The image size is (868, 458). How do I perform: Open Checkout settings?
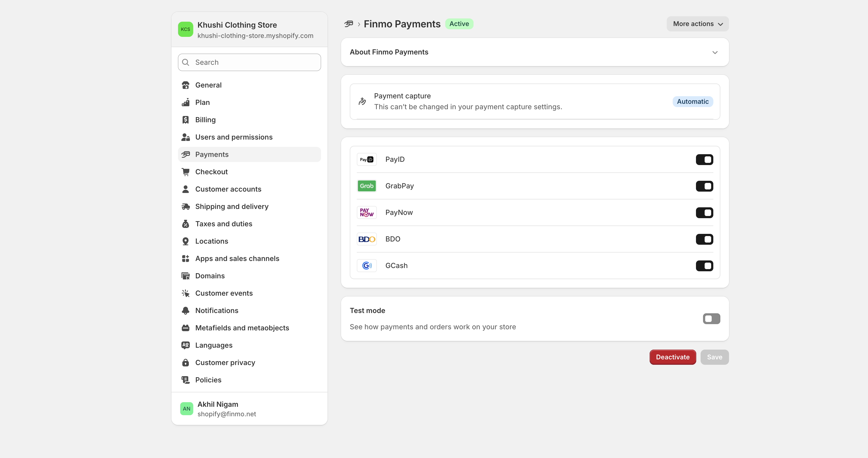(249, 172)
